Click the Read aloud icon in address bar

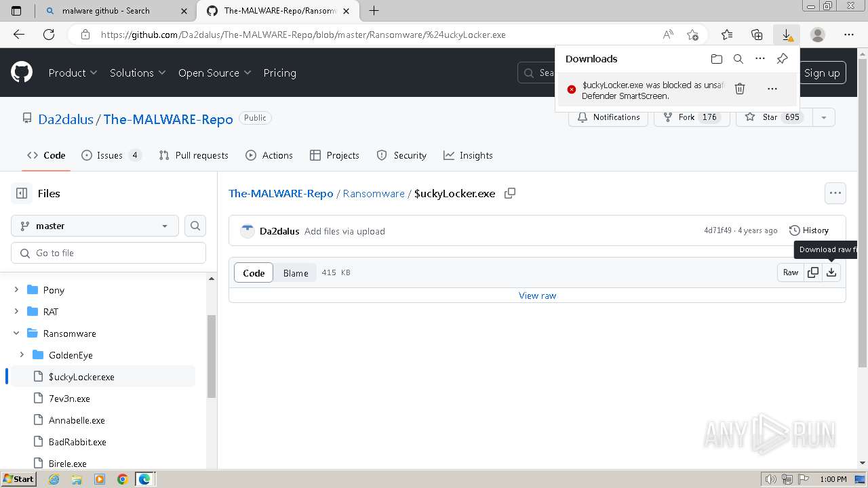pos(668,35)
